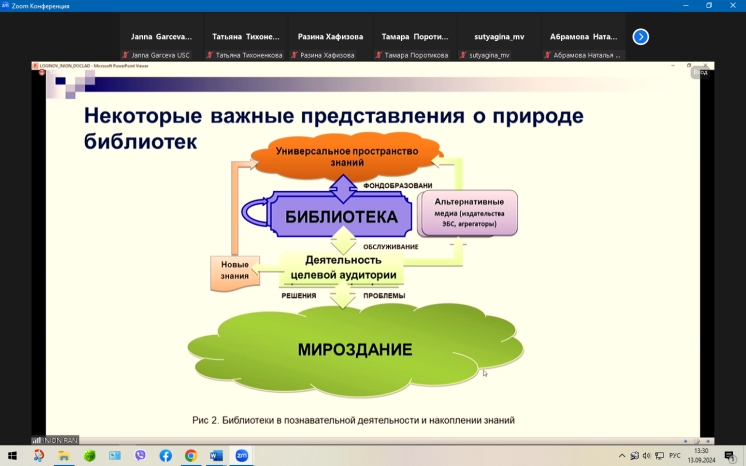Click the Windows Start button

[12, 455]
